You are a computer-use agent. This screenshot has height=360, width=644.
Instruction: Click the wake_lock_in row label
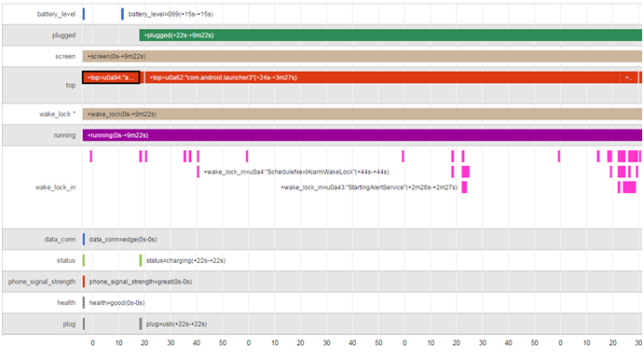click(55, 187)
